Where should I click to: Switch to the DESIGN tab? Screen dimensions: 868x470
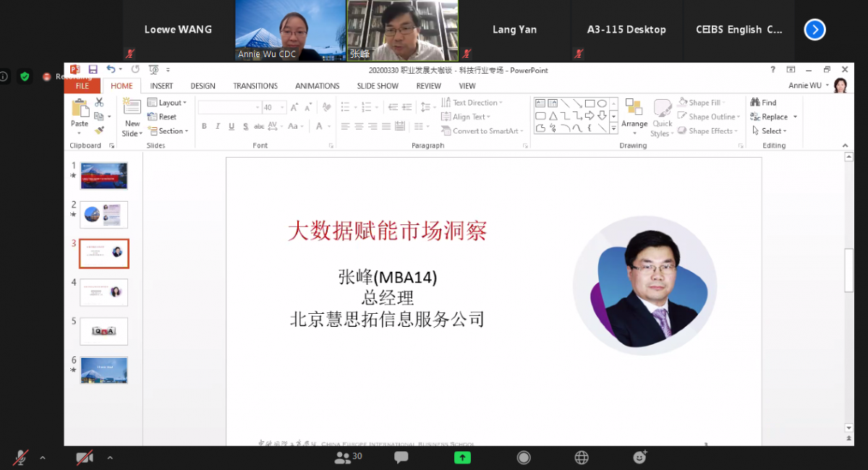tap(203, 85)
